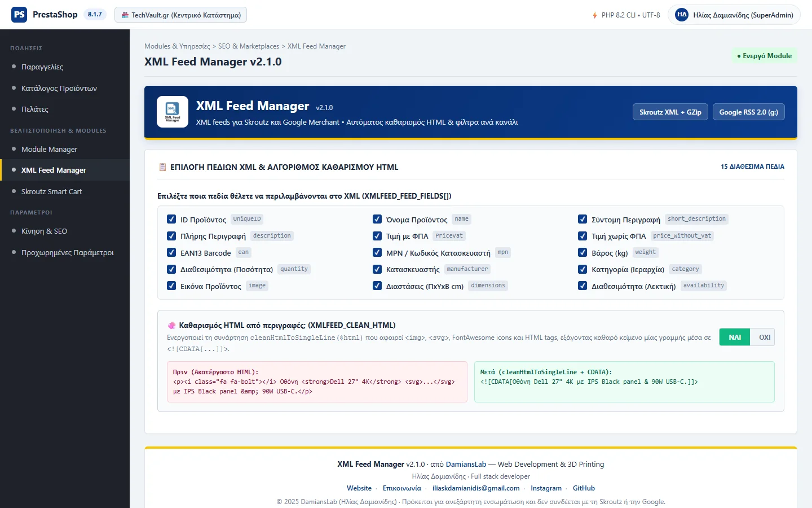The image size is (812, 508).
Task: Click the lightning icon next to PHP 8.2
Action: coord(595,15)
